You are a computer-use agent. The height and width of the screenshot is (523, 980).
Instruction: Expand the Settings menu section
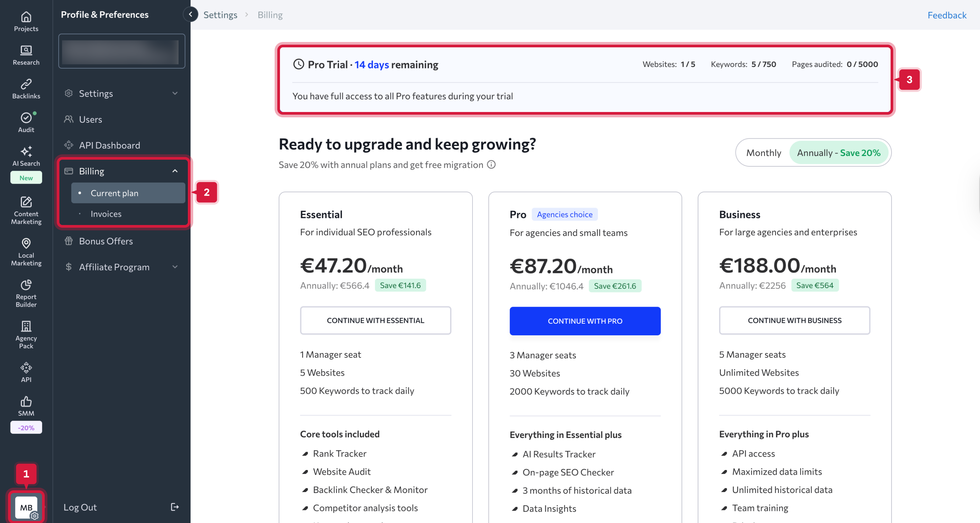[175, 94]
